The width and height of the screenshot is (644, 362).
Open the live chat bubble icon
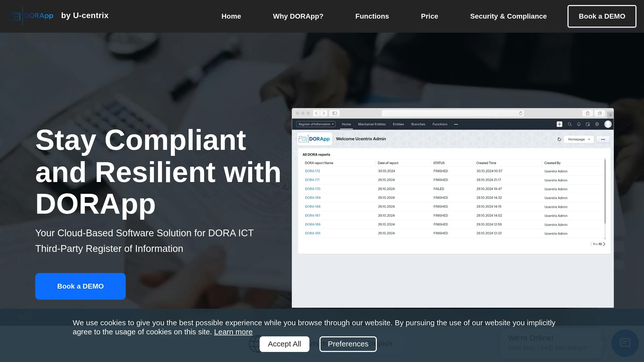coord(625,343)
